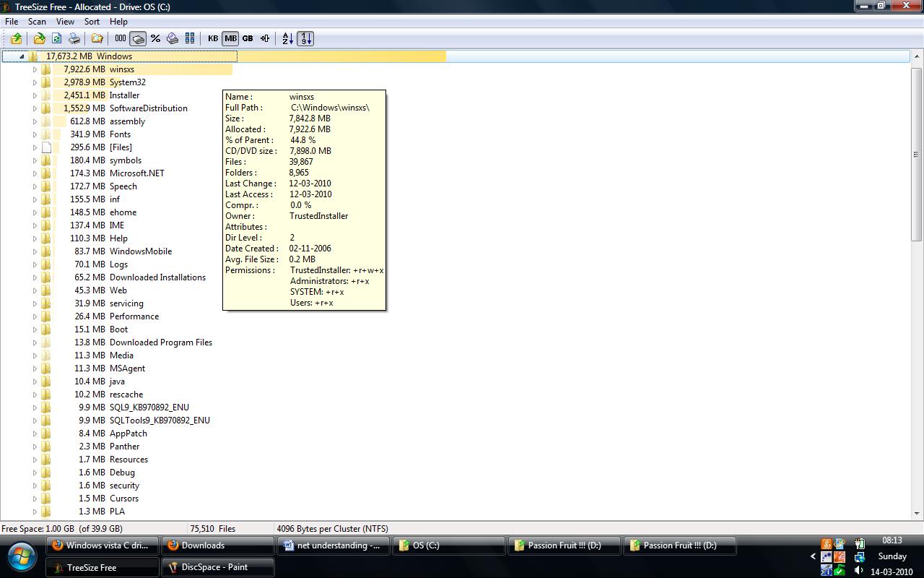This screenshot has width=924, height=578.
Task: Switch size unit to MB
Action: pyautogui.click(x=230, y=38)
